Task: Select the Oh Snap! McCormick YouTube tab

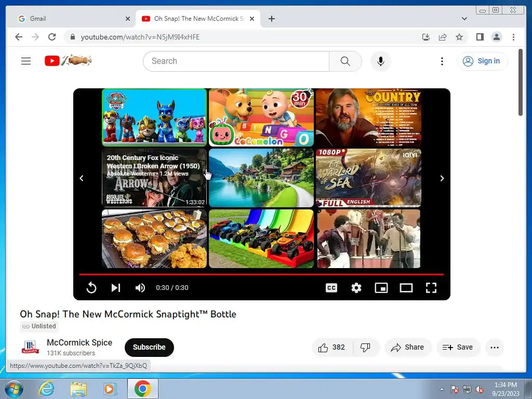Action: tap(198, 19)
